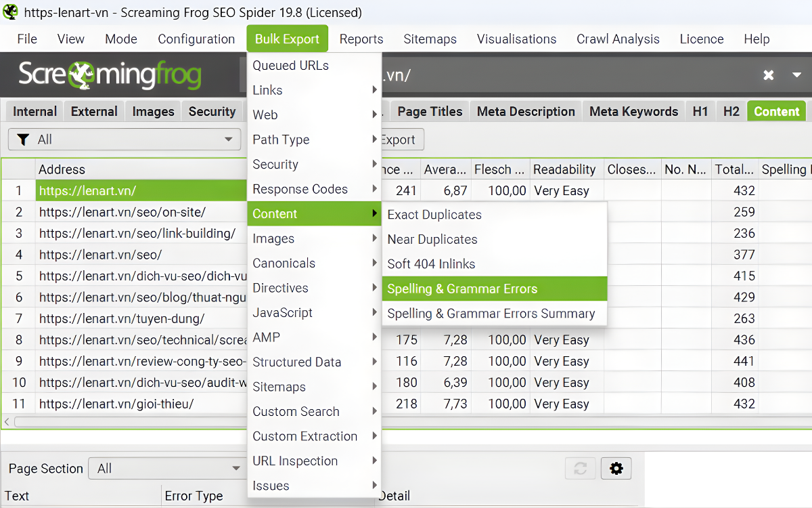
Task: Click the Screaming Frog logo
Action: (110, 75)
